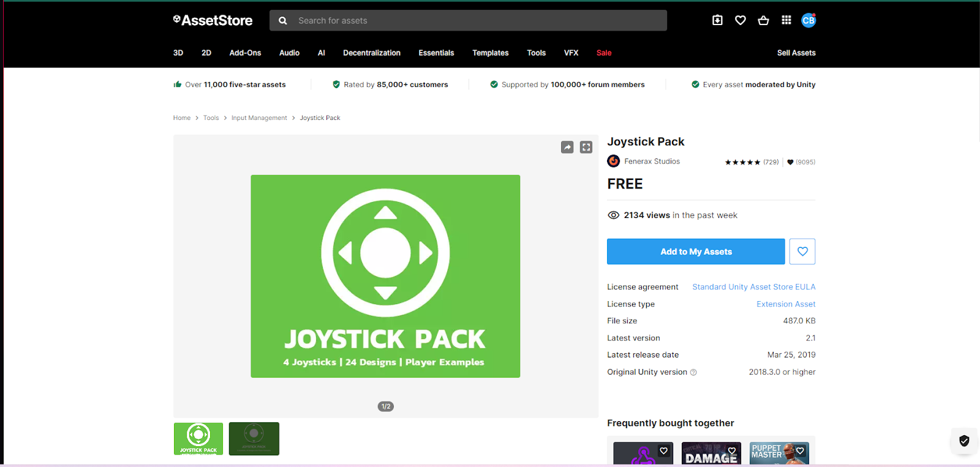Open the Extension Asset license link
Screen dimensions: 980x467
[x=786, y=304]
